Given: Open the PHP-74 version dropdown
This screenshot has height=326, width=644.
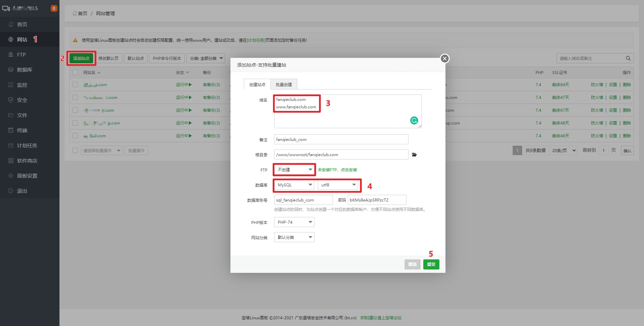Looking at the screenshot, I should point(294,222).
